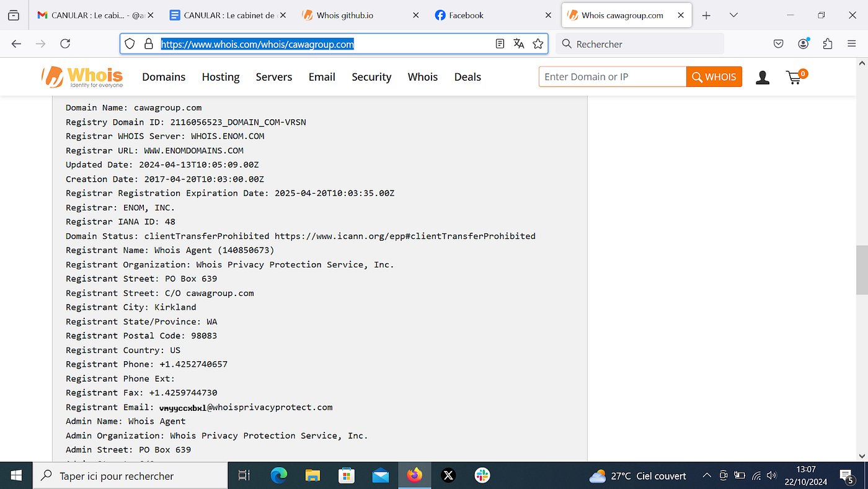Open the Security menu

371,77
